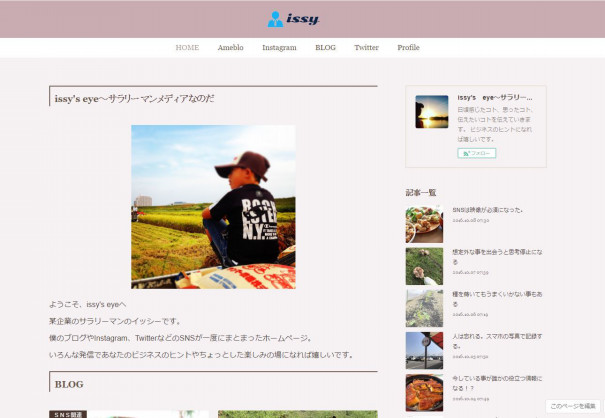Read article SNSは映像が必須になった
This screenshot has width=605, height=418.
click(x=488, y=210)
